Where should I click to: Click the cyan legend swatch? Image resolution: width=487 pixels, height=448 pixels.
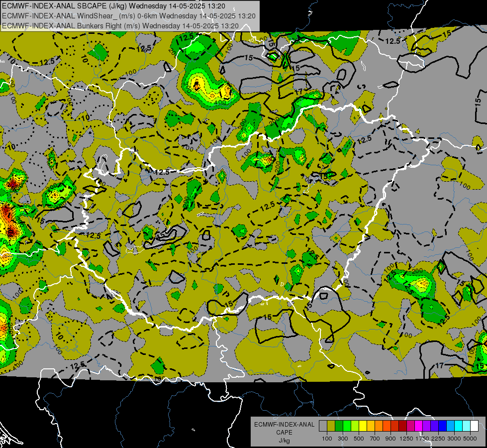tap(459, 426)
